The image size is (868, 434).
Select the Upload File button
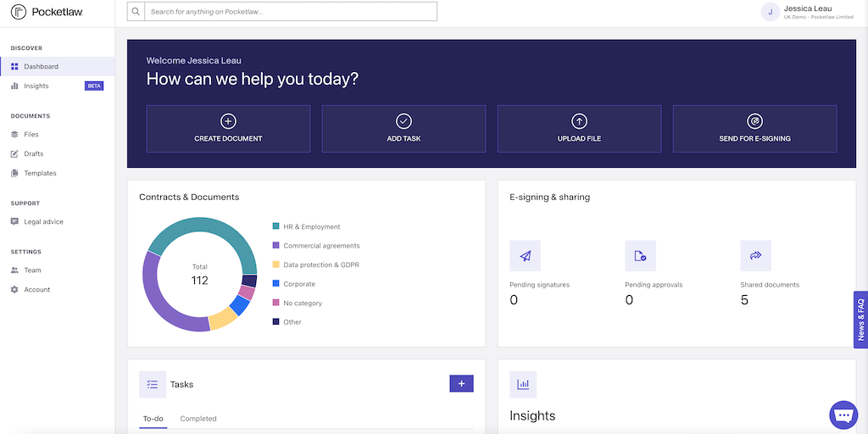[579, 129]
